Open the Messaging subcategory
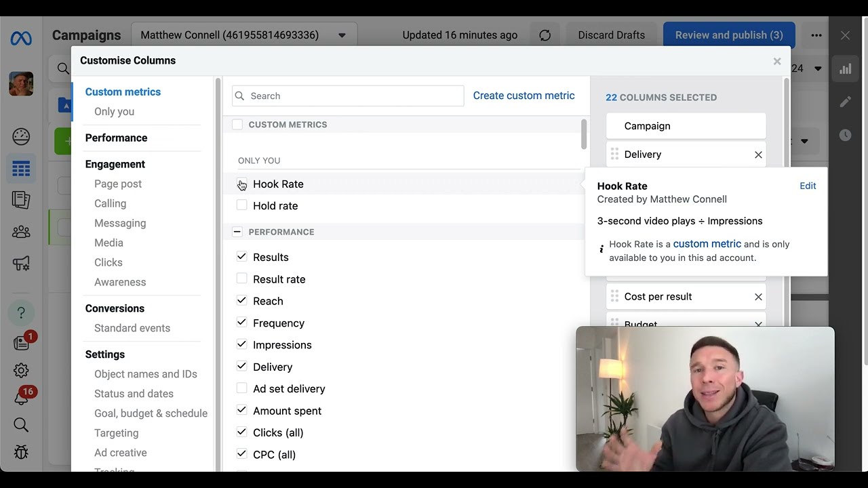 coord(120,224)
